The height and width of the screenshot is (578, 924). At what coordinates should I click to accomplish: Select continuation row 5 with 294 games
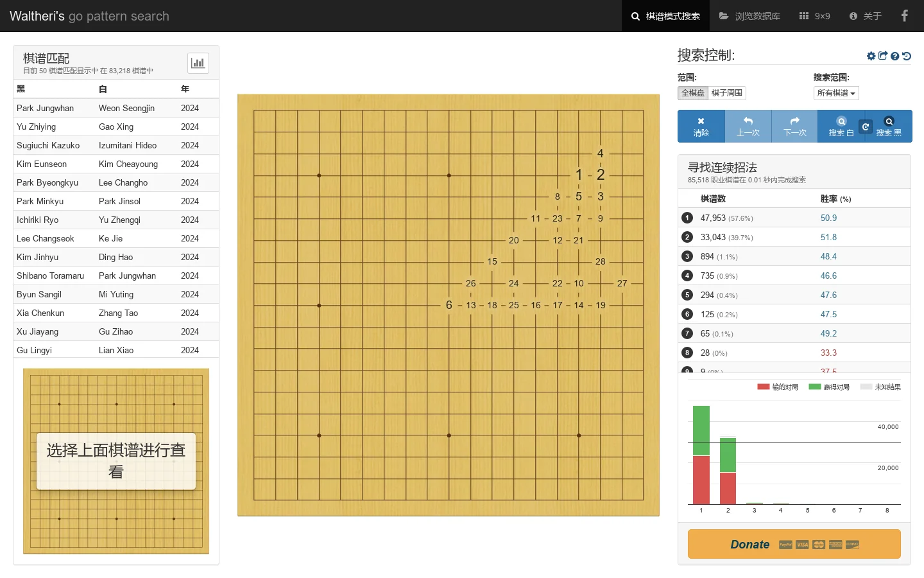[x=794, y=295]
